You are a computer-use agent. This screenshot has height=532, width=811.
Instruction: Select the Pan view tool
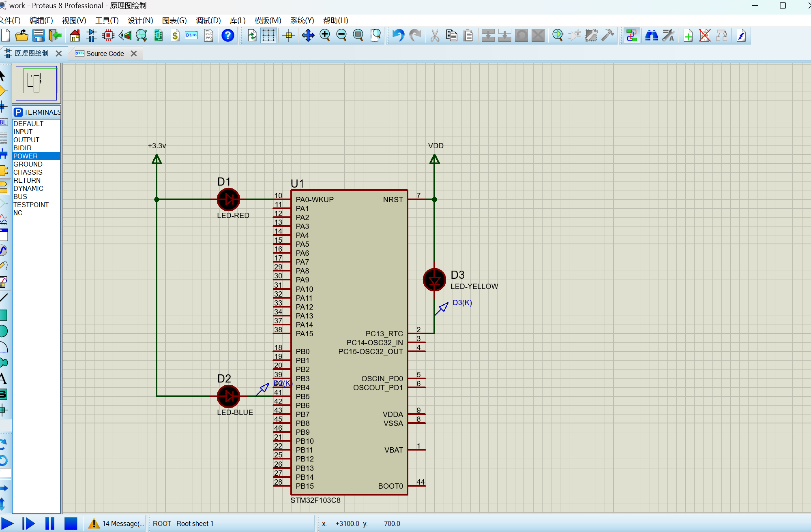click(x=308, y=36)
